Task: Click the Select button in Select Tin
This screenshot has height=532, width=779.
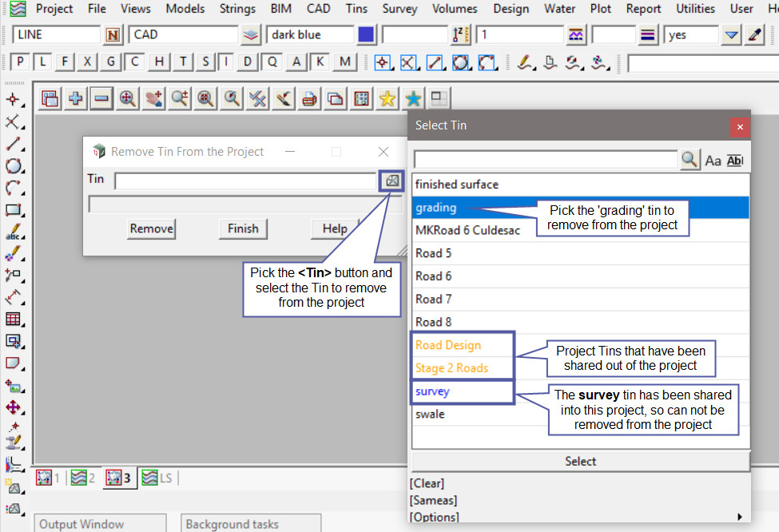Action: coord(580,461)
